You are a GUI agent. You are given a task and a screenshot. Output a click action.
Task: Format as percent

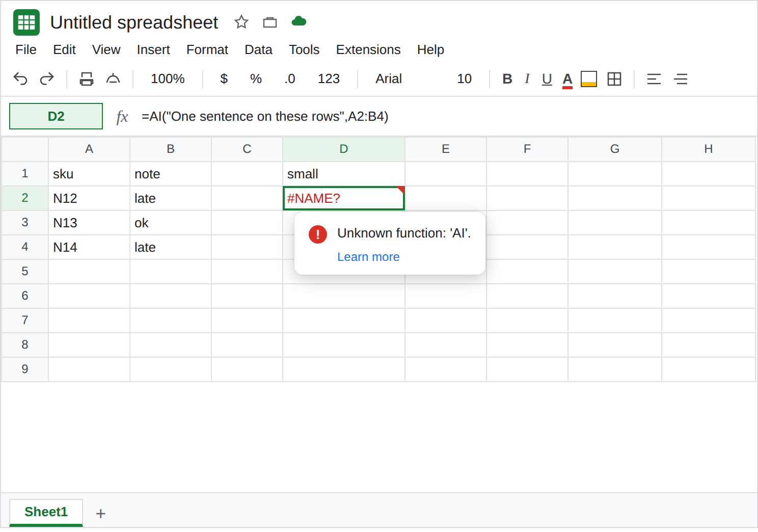pyautogui.click(x=256, y=79)
